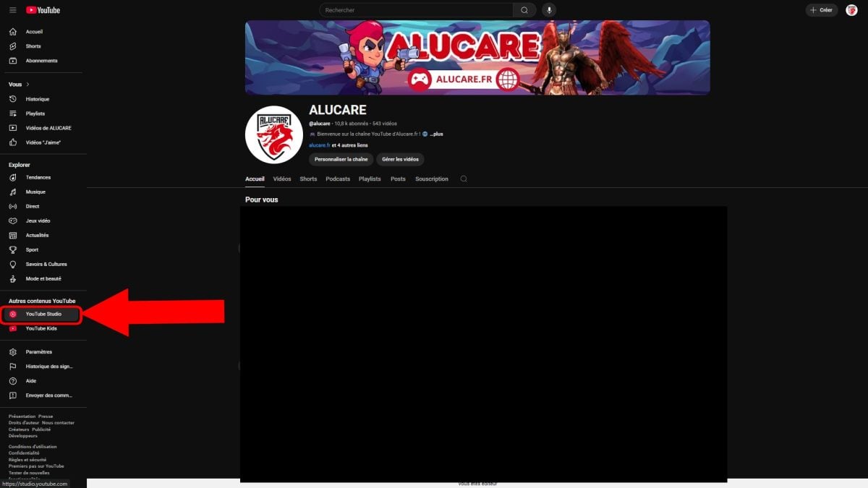The image size is (868, 488).
Task: Open the account avatar menu
Action: pos(851,10)
